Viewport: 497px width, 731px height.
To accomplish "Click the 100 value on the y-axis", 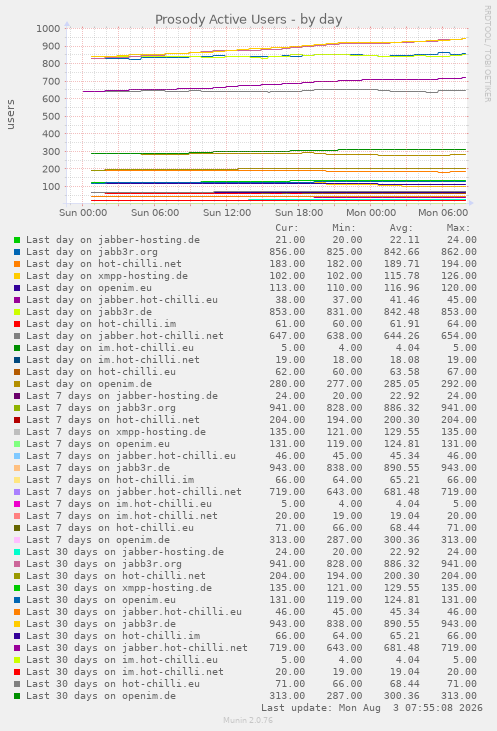I will coord(51,187).
